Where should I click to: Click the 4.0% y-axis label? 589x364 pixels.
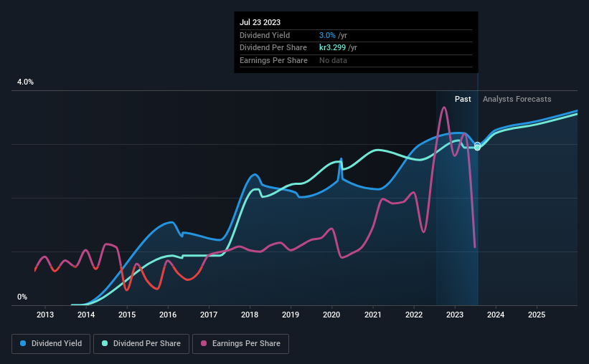tap(25, 82)
